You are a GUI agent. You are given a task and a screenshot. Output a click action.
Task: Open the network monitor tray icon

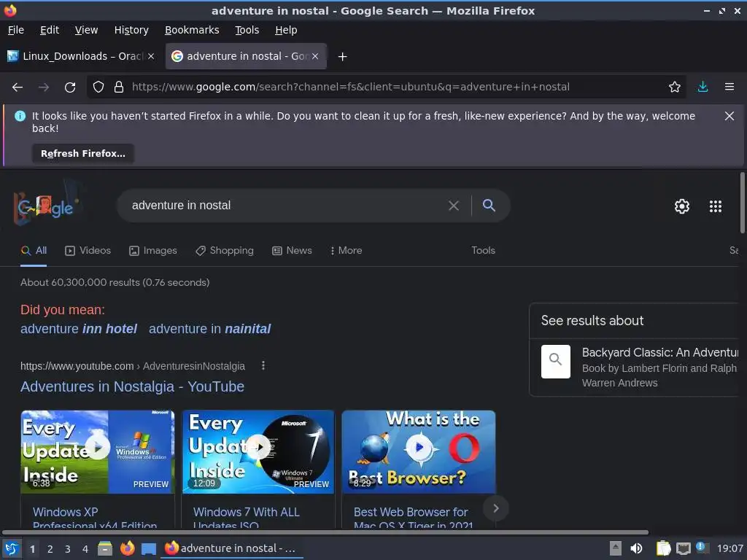[683, 548]
